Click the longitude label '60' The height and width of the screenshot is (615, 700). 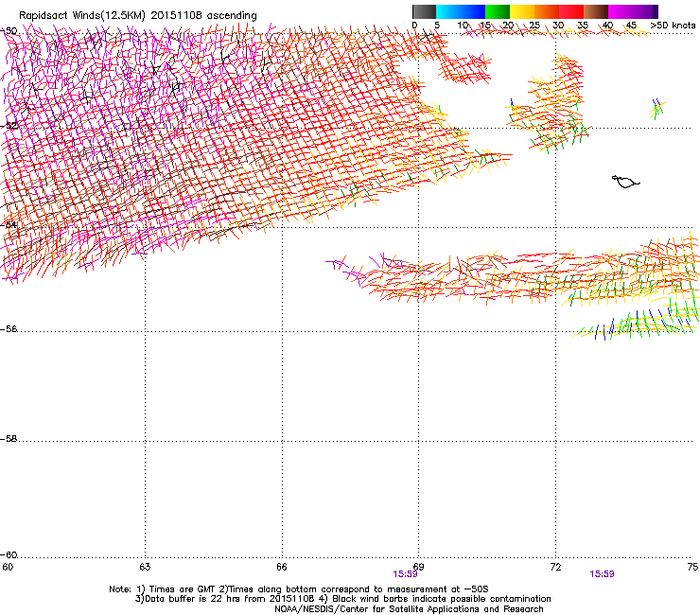(x=8, y=567)
